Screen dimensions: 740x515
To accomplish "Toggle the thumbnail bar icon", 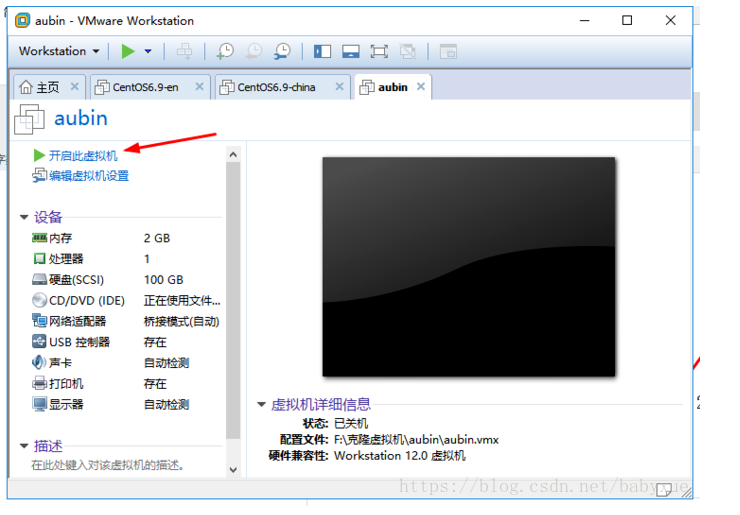I will pos(351,51).
